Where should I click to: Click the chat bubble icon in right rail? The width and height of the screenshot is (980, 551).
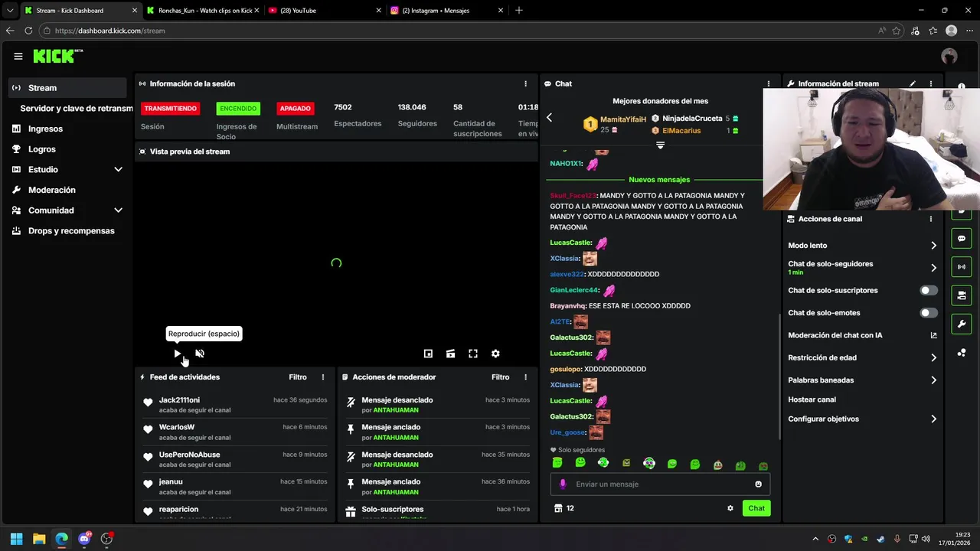pos(962,239)
